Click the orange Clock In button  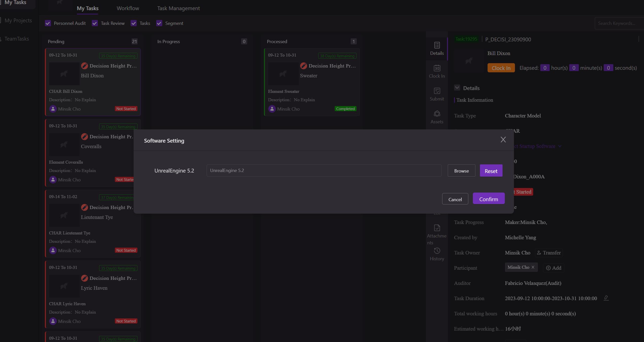(x=501, y=68)
